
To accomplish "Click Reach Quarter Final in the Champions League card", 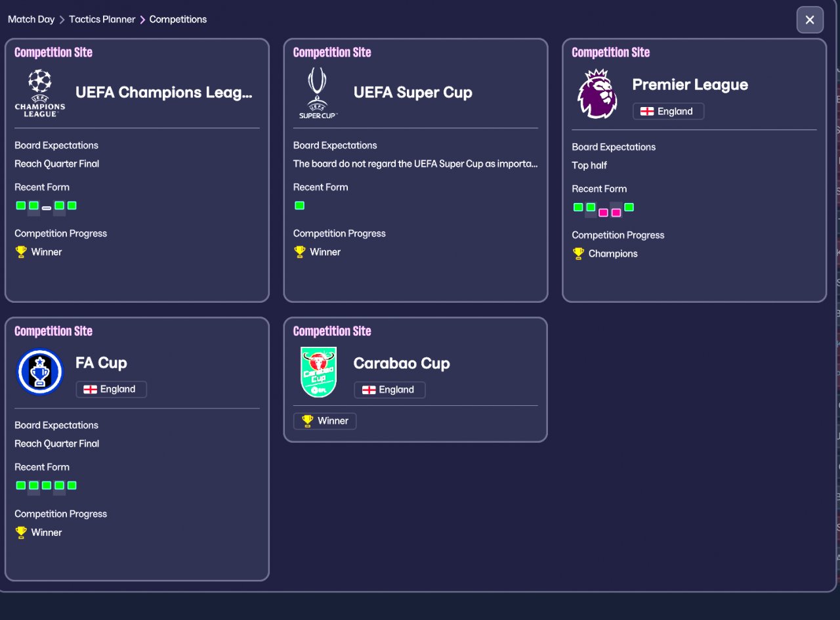I will [57, 164].
